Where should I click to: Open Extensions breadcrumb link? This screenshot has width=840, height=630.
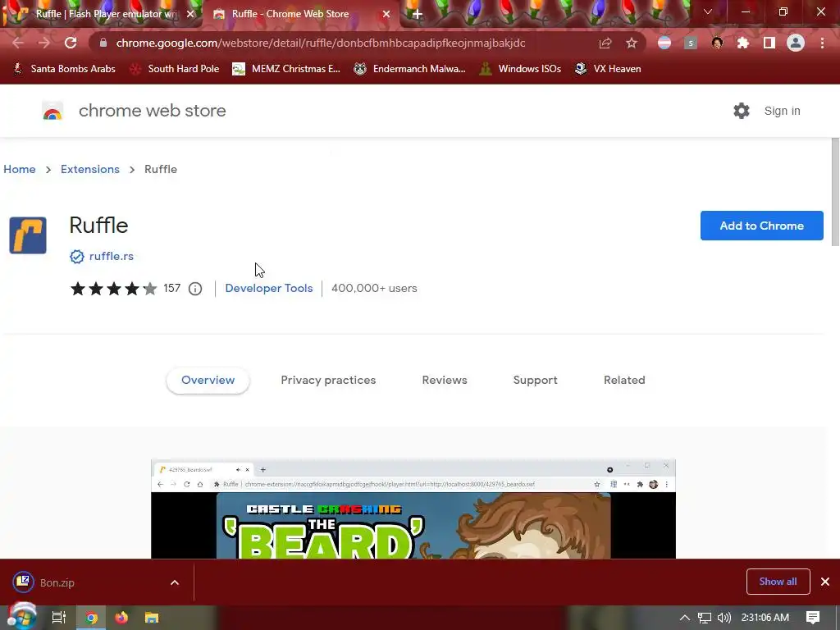pos(90,169)
